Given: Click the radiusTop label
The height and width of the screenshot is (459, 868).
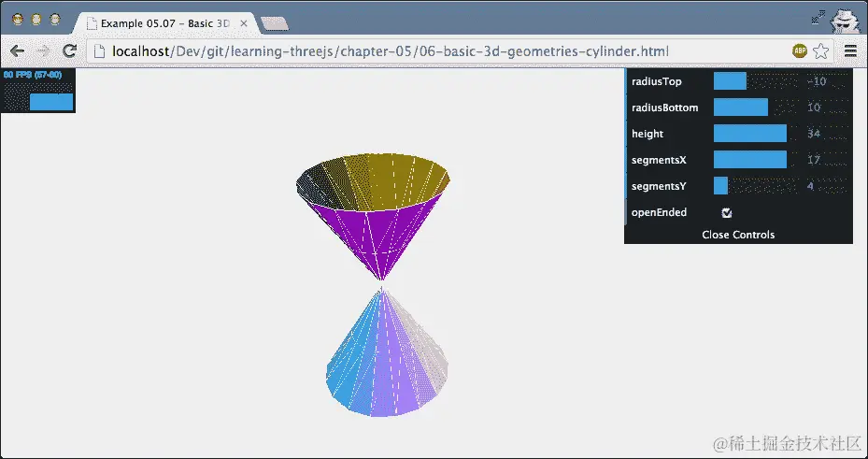Looking at the screenshot, I should coord(657,81).
